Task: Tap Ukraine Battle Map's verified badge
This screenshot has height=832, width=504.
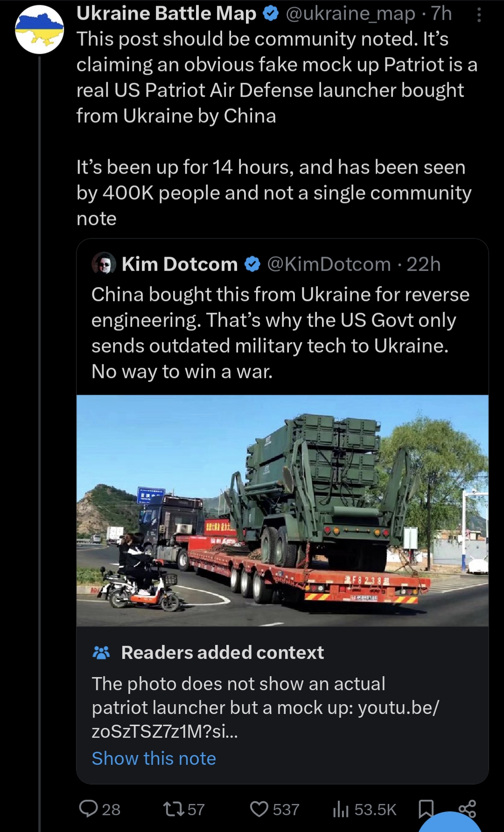Action: [271, 14]
